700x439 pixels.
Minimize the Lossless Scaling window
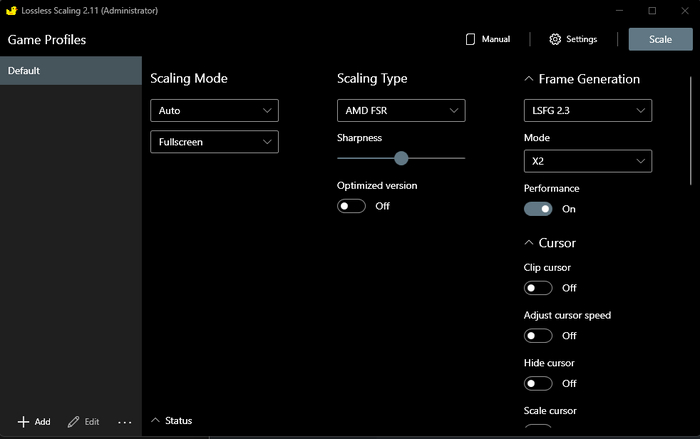(x=619, y=10)
